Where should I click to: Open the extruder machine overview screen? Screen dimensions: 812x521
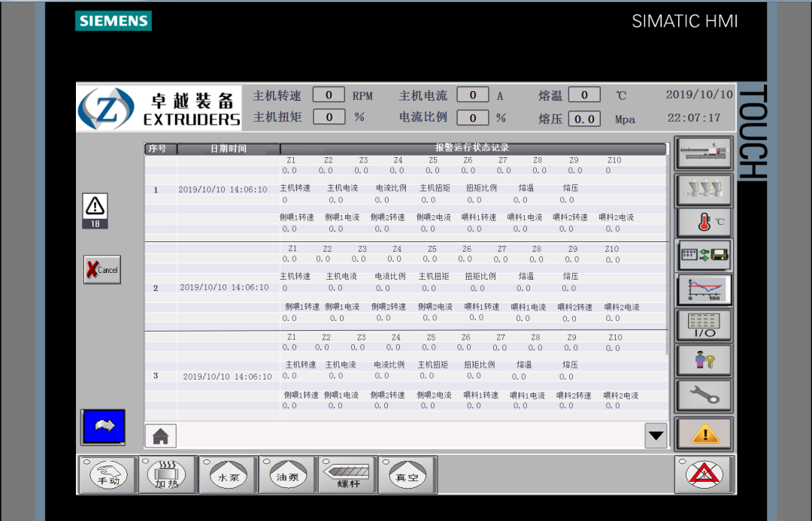coord(704,153)
